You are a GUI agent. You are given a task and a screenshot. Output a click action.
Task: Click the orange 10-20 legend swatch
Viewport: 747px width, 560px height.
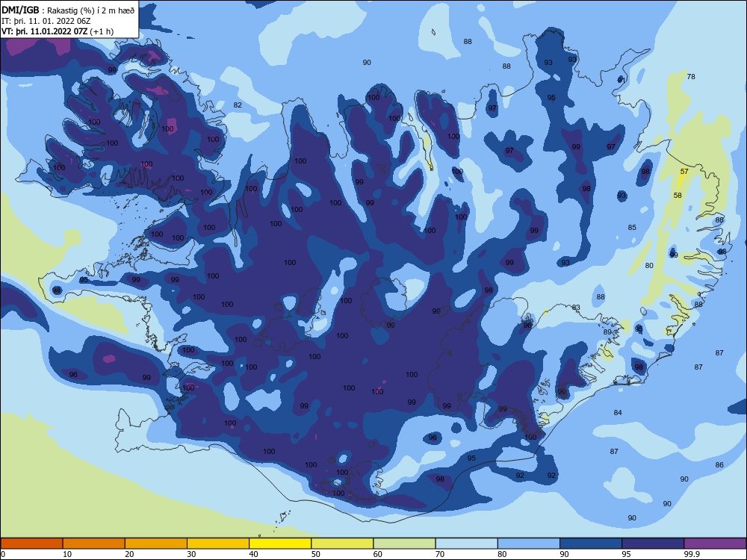[x=94, y=544]
